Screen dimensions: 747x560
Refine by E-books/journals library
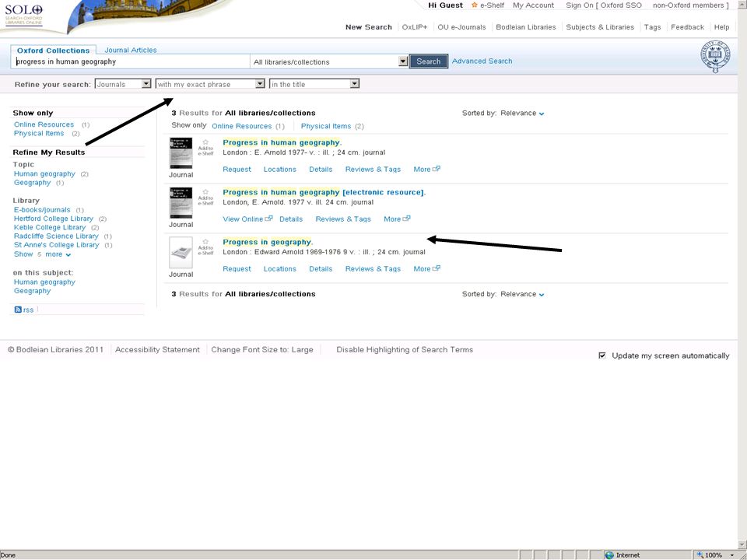(42, 210)
